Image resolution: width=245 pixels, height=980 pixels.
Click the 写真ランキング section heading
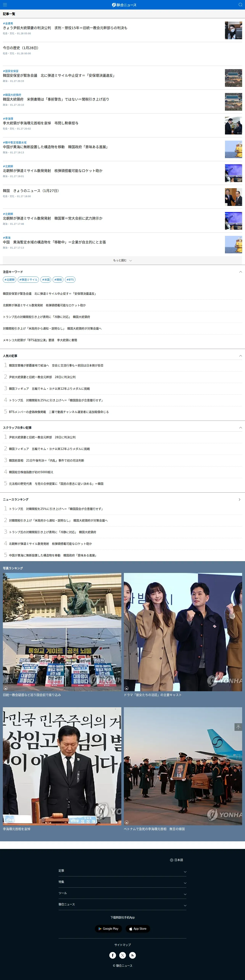(13, 568)
